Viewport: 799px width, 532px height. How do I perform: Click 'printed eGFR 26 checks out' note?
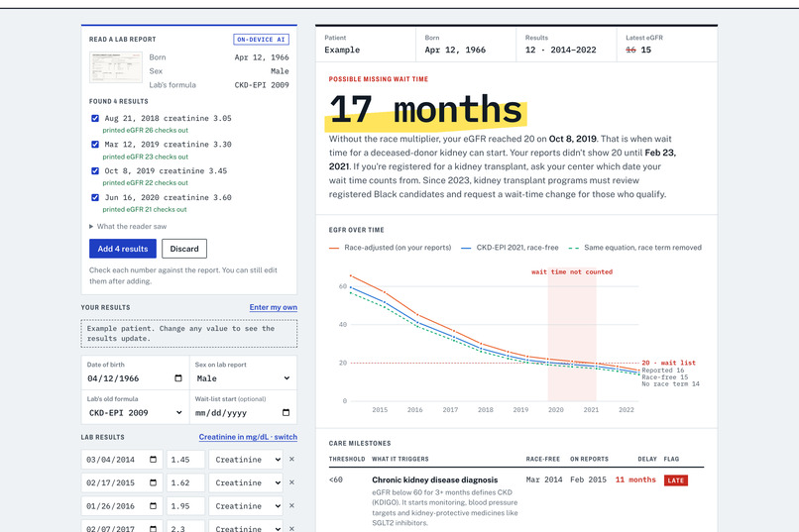pyautogui.click(x=145, y=131)
